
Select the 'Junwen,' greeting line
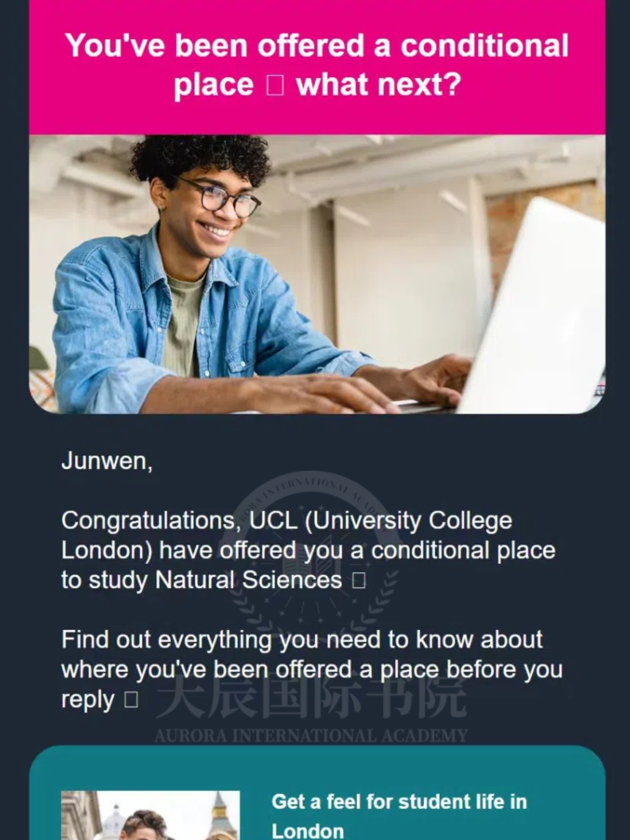pos(107,461)
